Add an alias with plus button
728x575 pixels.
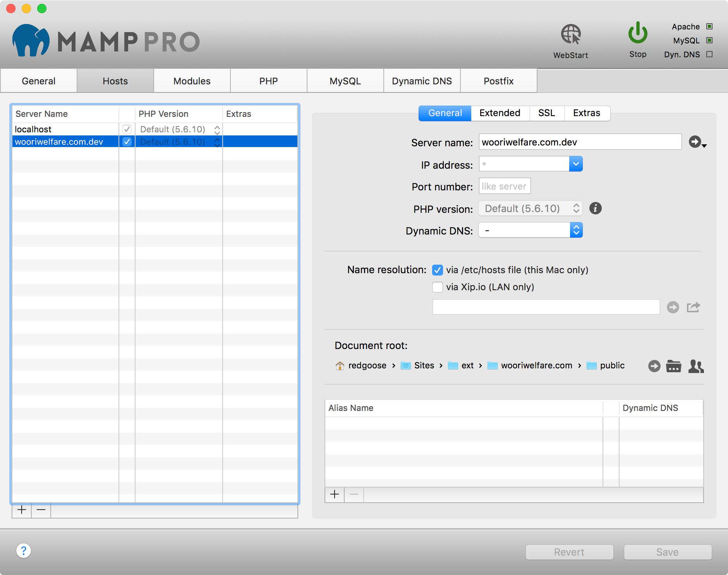click(x=335, y=495)
